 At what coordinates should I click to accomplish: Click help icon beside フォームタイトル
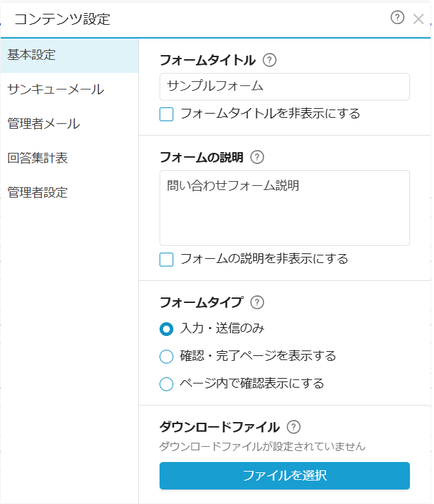pos(270,60)
